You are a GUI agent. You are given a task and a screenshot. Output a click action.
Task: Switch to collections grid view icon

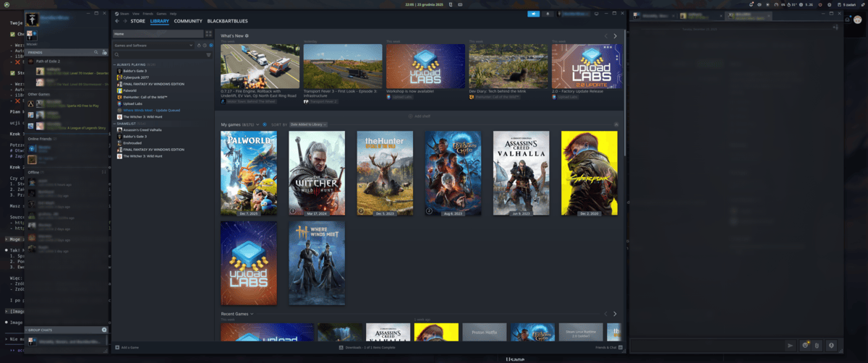[x=209, y=33]
